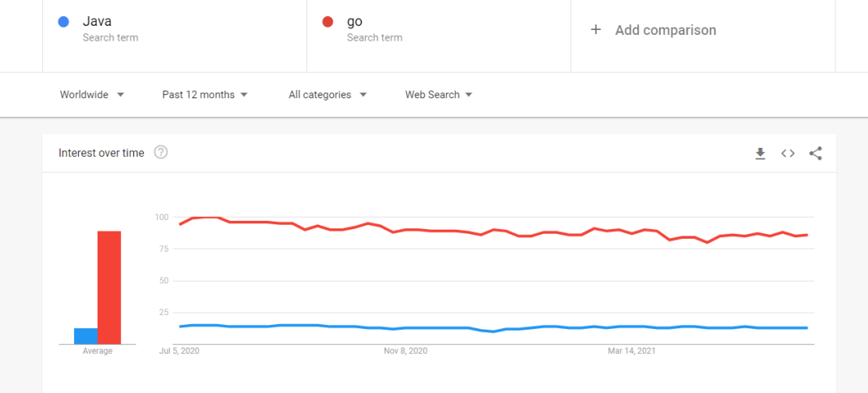Edit the Java search term
868x393 pixels.
(175, 30)
